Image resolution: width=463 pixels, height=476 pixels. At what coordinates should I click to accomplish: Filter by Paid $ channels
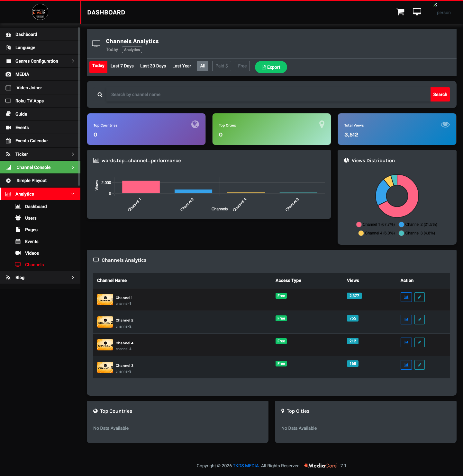[x=222, y=66]
